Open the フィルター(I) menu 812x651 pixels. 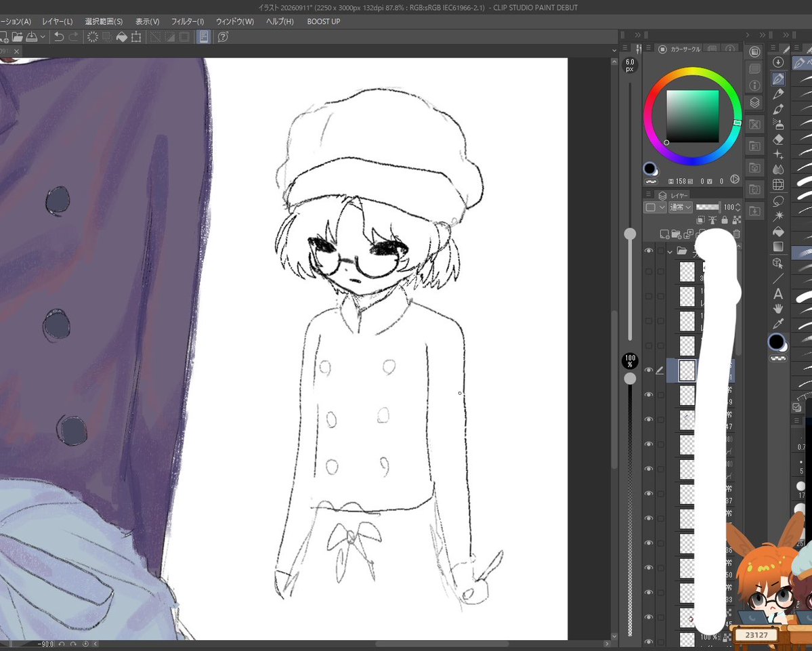tap(188, 21)
